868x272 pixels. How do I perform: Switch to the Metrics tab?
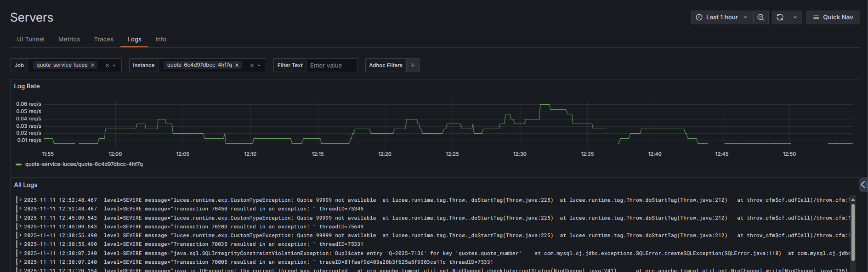pos(69,40)
